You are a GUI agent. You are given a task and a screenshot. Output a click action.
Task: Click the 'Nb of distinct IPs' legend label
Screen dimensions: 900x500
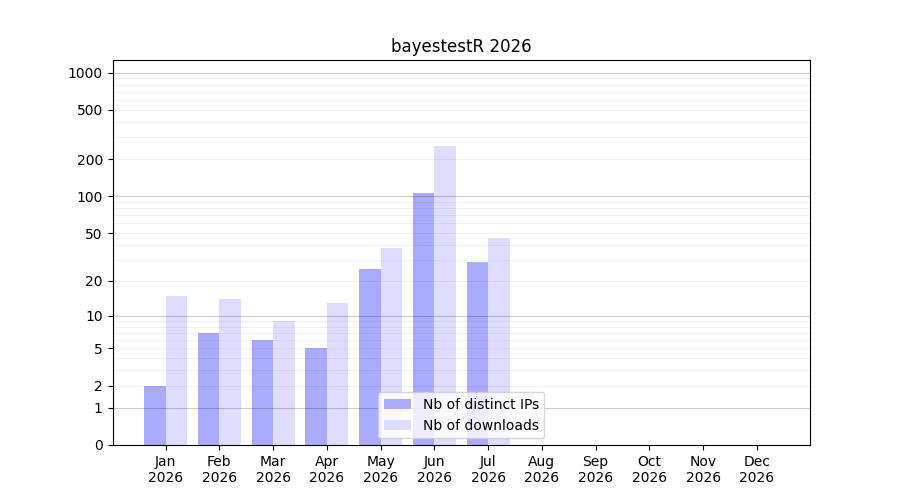(x=481, y=404)
